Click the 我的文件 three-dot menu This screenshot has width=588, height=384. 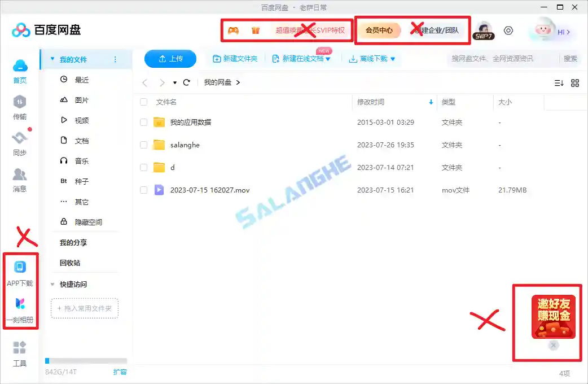pyautogui.click(x=115, y=59)
